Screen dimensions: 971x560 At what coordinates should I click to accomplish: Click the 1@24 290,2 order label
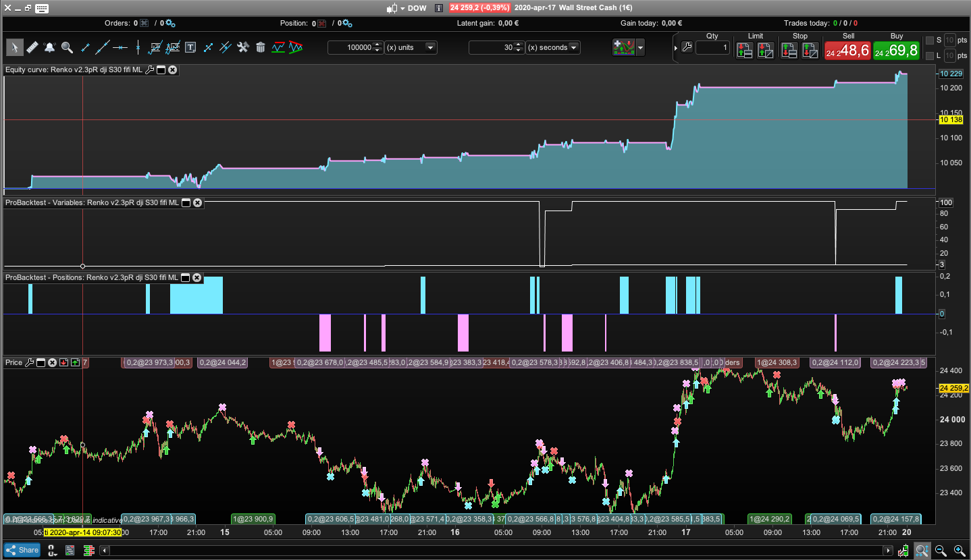tap(770, 519)
